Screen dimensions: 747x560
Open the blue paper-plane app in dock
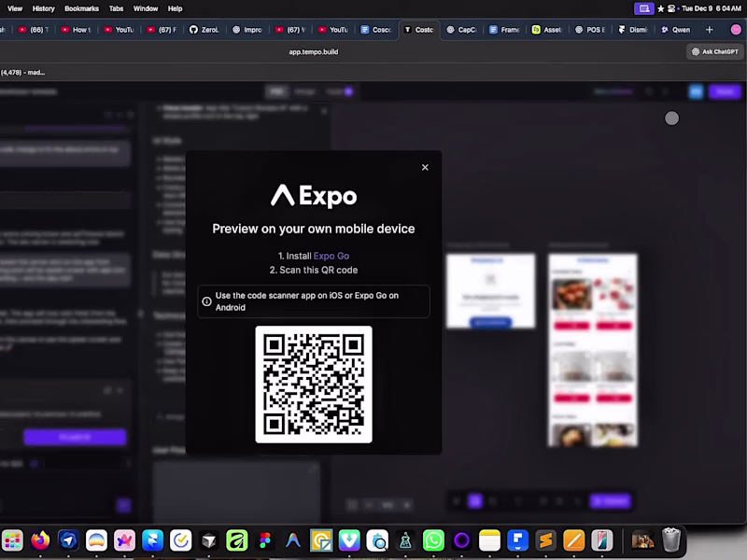tap(68, 540)
